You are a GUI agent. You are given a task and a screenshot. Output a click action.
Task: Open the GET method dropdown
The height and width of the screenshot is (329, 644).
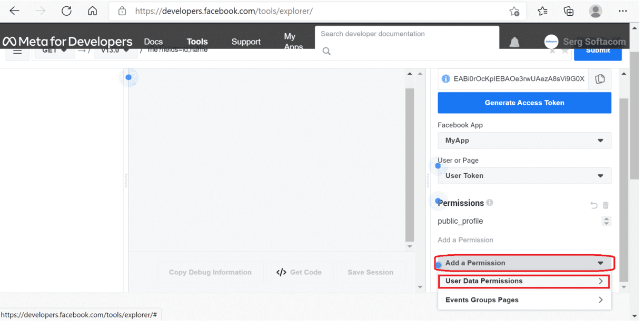pyautogui.click(x=55, y=51)
